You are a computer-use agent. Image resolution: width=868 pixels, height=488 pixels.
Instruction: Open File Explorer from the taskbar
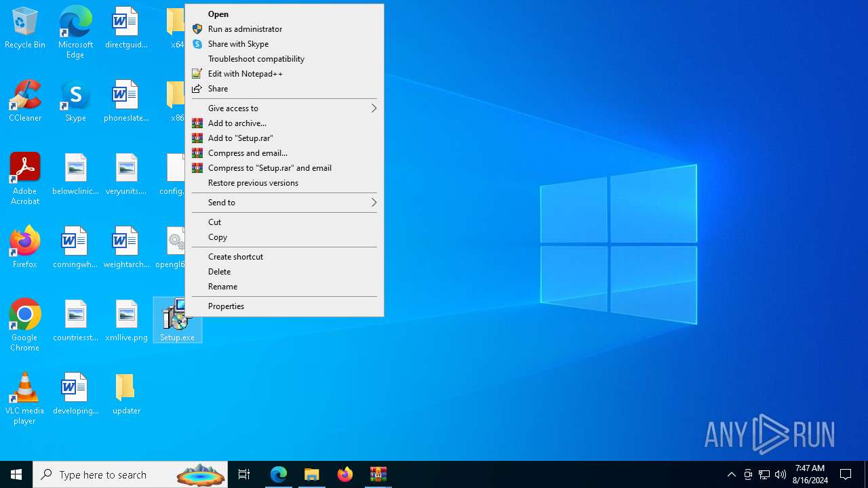tap(312, 474)
